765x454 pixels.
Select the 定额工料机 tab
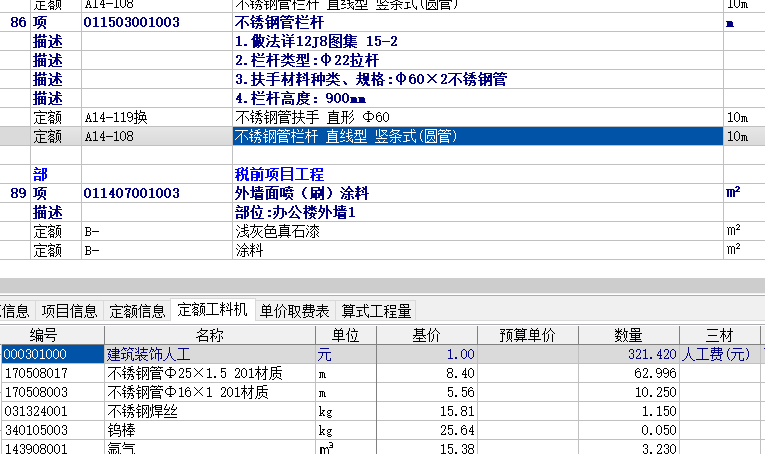pos(213,310)
